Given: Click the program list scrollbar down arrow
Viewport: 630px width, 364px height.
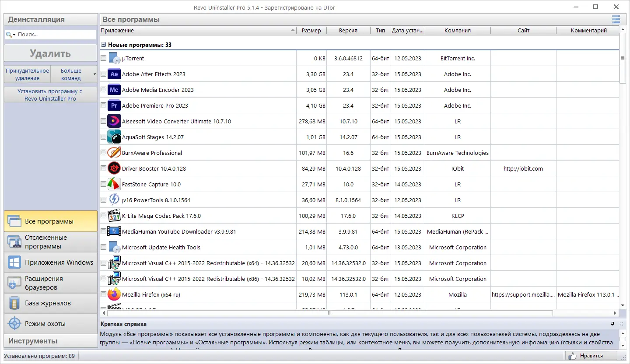Looking at the screenshot, I should 623,305.
